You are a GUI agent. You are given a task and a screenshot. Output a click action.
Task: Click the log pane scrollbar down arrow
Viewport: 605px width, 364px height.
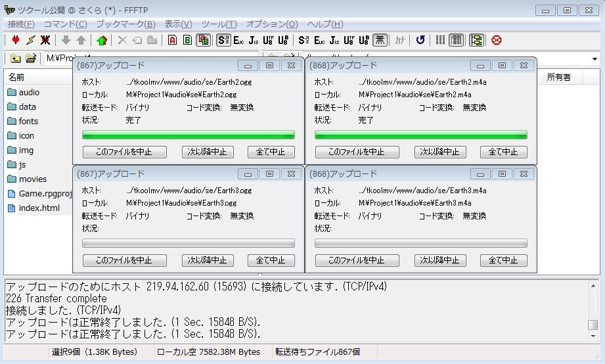point(593,336)
